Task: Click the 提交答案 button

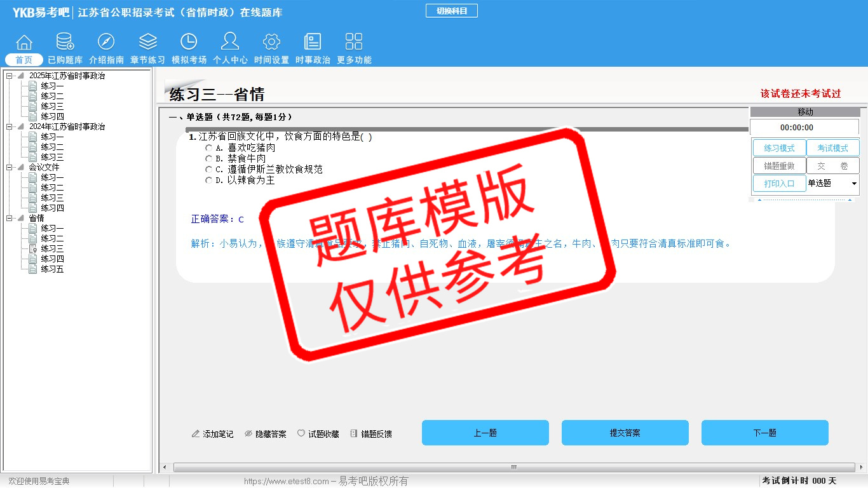Action: pyautogui.click(x=625, y=433)
